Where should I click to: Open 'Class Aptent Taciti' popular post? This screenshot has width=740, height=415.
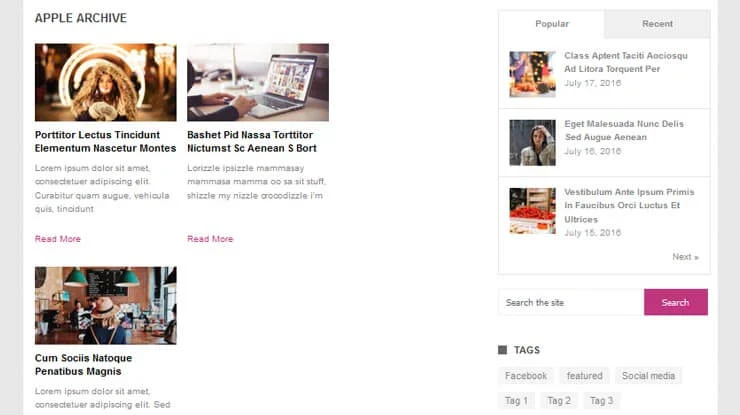click(626, 62)
